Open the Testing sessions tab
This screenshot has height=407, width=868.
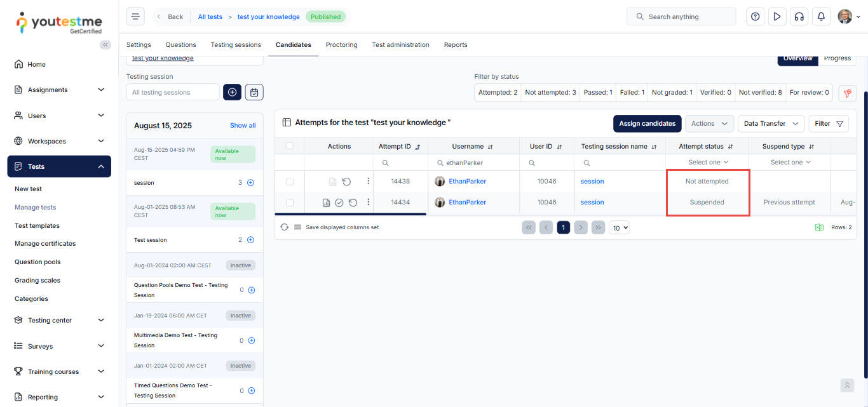coord(236,45)
